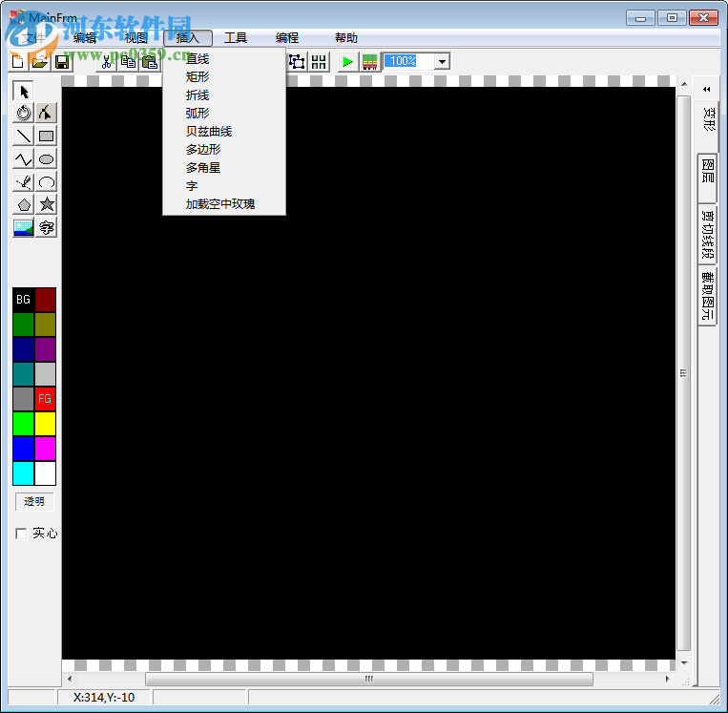The height and width of the screenshot is (713, 728).
Task: Open the 帮助 menu
Action: (x=346, y=38)
